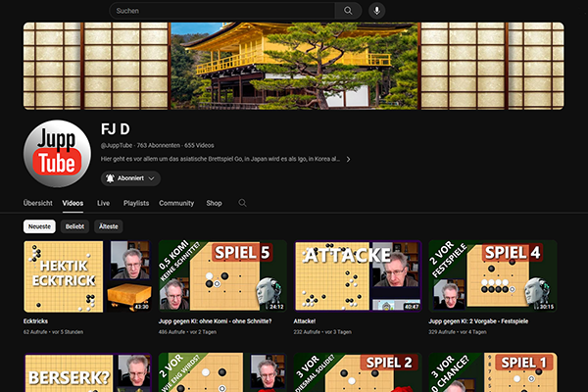Viewport: 588px width, 392px height.
Task: Open the Spiel 1 video thumbnail
Action: pos(492,372)
